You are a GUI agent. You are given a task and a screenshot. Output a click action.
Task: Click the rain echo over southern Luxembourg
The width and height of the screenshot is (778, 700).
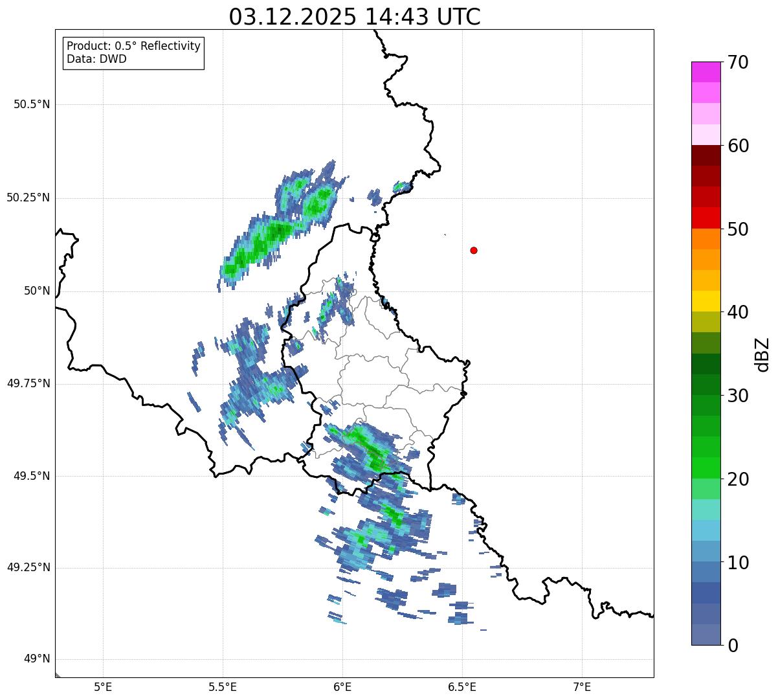click(366, 448)
